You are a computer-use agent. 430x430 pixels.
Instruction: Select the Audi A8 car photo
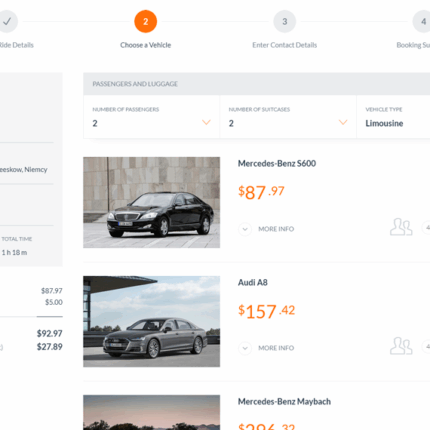pyautogui.click(x=152, y=322)
